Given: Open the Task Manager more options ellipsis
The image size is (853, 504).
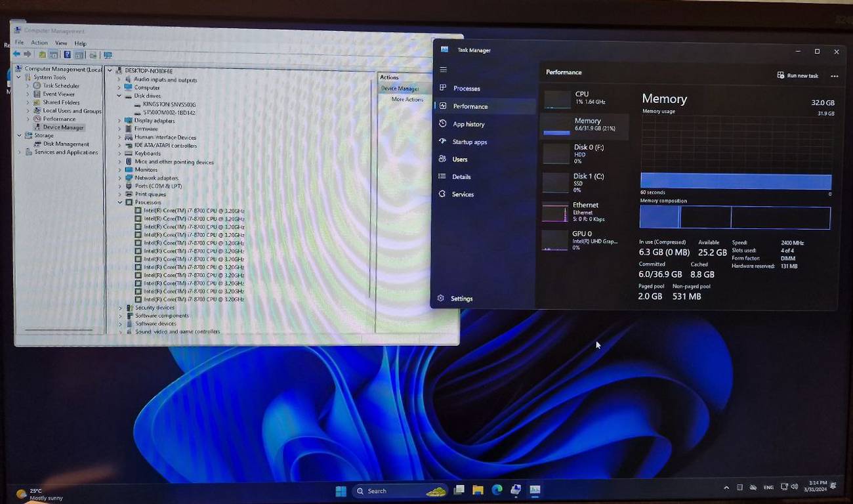Looking at the screenshot, I should click(x=834, y=76).
